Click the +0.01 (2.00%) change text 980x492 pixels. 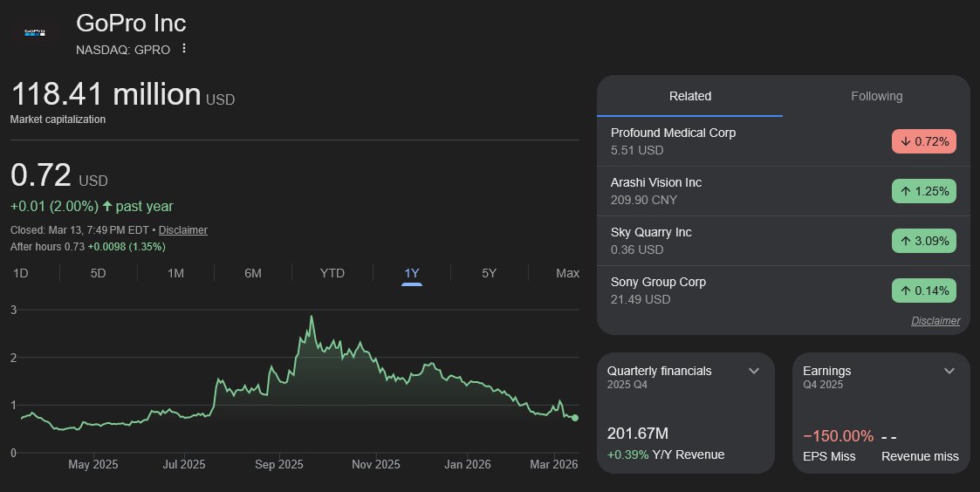54,206
